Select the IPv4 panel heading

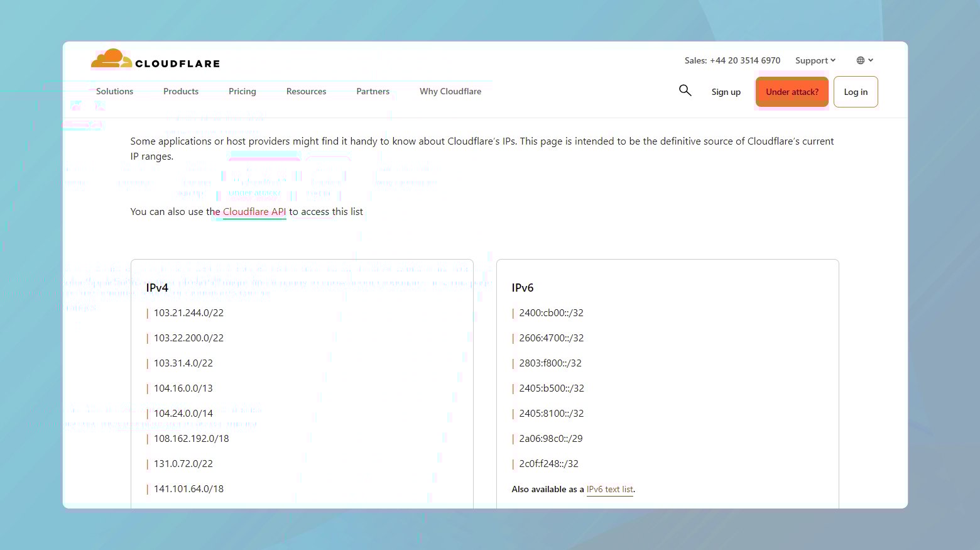point(156,287)
